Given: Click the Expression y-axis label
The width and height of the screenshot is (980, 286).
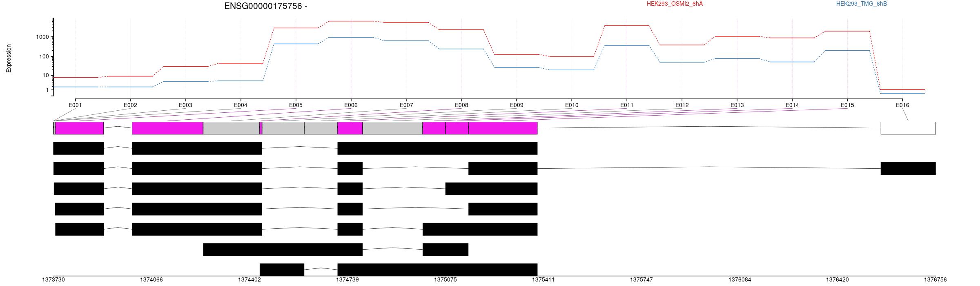Looking at the screenshot, I should click(x=9, y=58).
